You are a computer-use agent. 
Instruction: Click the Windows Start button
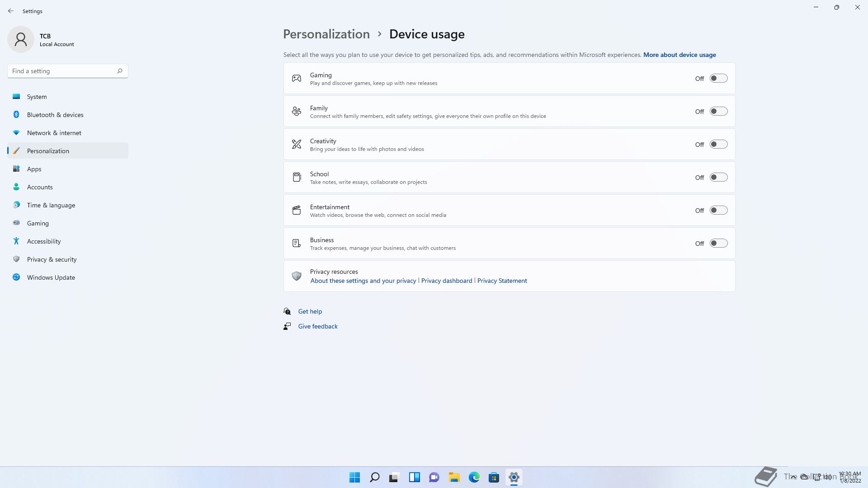pyautogui.click(x=354, y=477)
